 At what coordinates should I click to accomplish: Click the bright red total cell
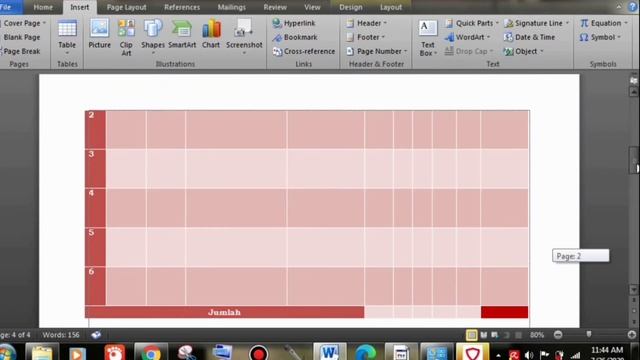[504, 312]
